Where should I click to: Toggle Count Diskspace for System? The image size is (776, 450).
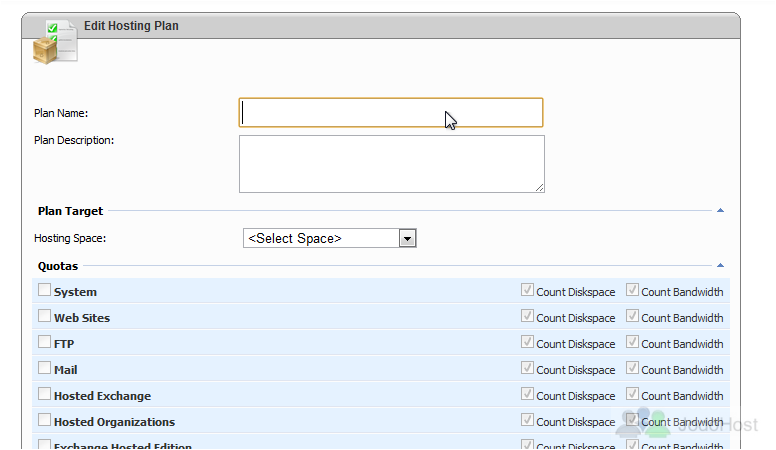pyautogui.click(x=527, y=291)
